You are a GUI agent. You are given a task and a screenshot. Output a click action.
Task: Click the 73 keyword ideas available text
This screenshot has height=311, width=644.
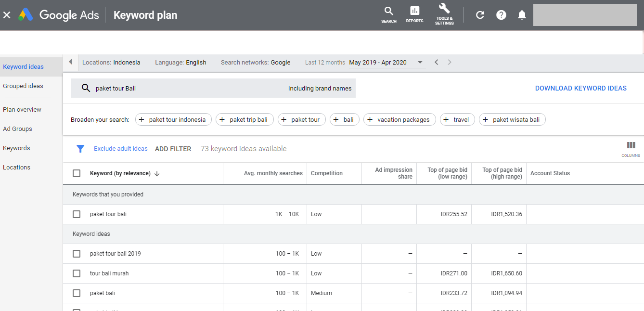(244, 149)
